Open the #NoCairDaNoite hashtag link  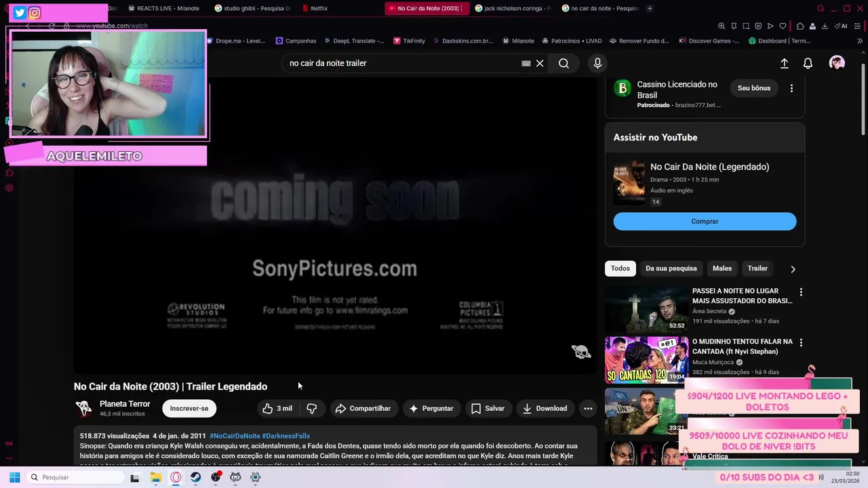(x=235, y=436)
